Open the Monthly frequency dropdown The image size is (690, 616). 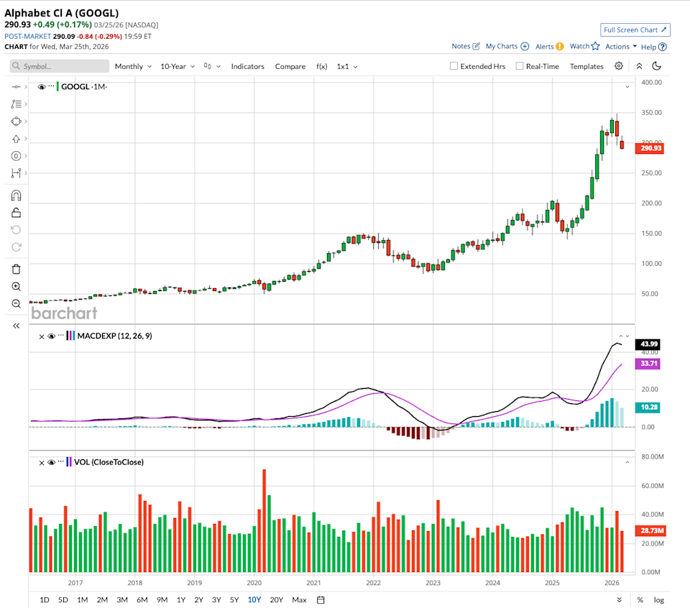click(x=133, y=66)
